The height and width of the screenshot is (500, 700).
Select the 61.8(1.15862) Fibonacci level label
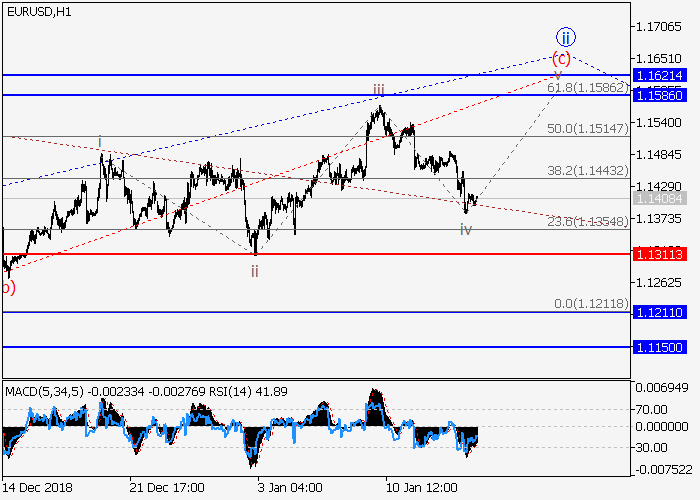587,87
